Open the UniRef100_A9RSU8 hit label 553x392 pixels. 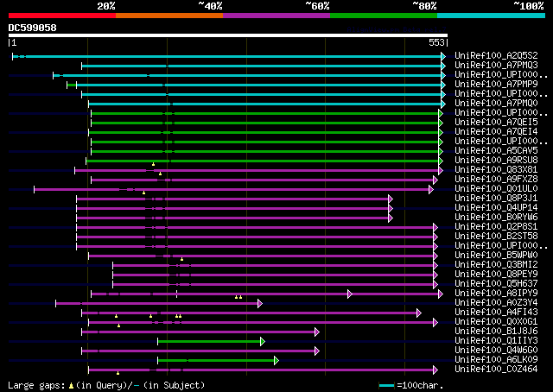click(496, 161)
